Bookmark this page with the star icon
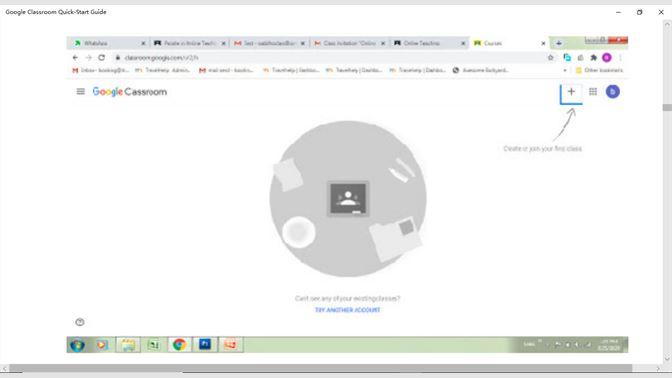Image resolution: width=672 pixels, height=378 pixels. click(x=551, y=57)
